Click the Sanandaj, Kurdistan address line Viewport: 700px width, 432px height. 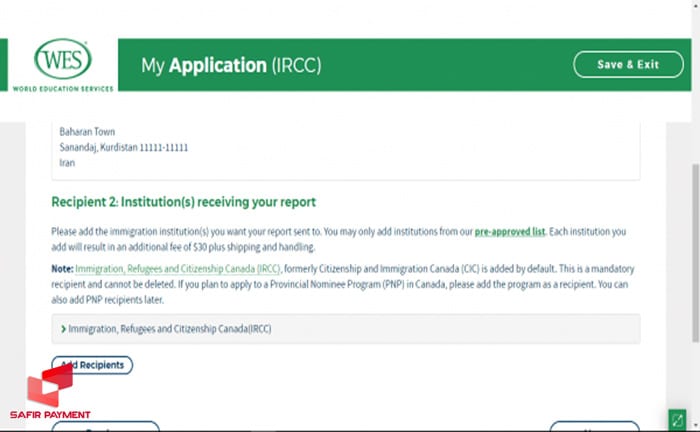[124, 147]
